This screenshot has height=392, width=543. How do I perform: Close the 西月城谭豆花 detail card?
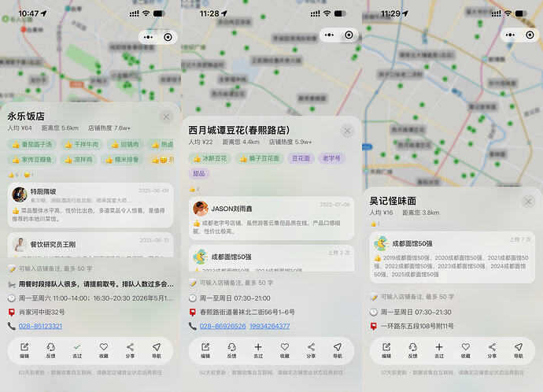[x=347, y=131]
